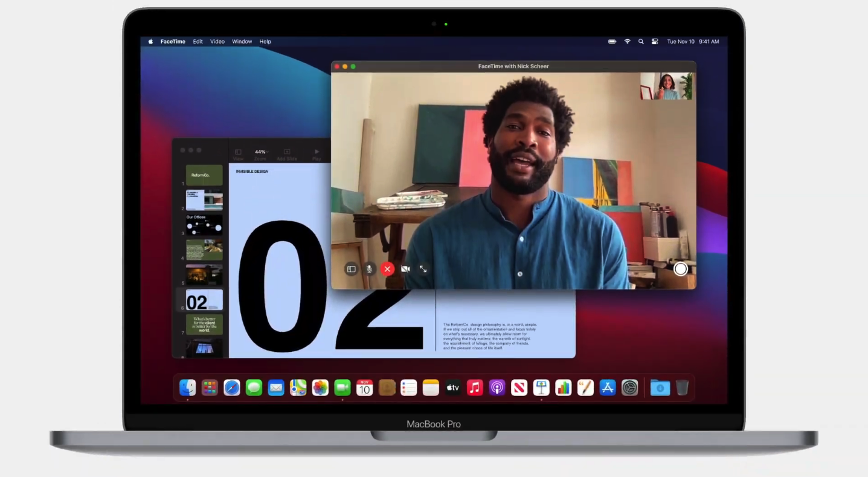Click Add Slide in Keynote toolbar
Screen dimensions: 868x477
[x=287, y=154]
